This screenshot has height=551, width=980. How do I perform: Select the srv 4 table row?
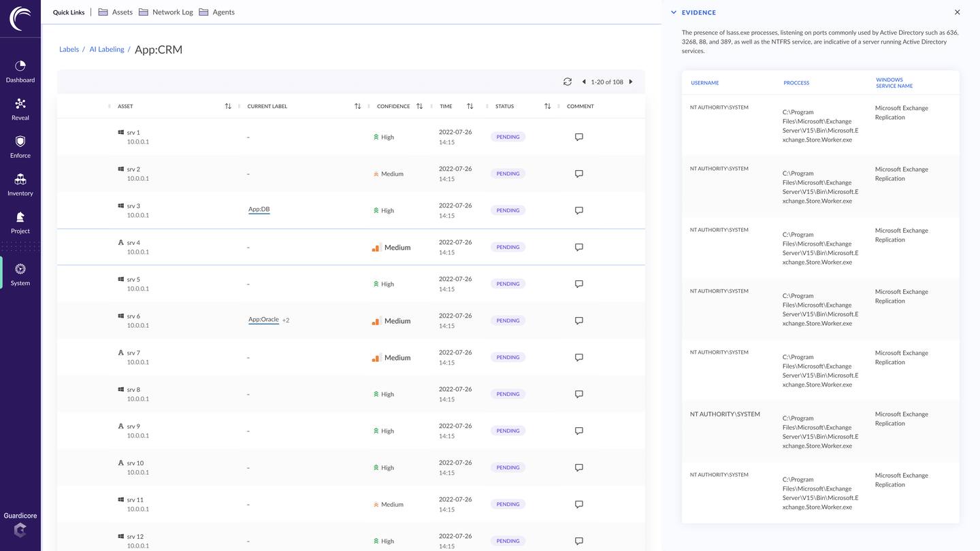(x=306, y=247)
